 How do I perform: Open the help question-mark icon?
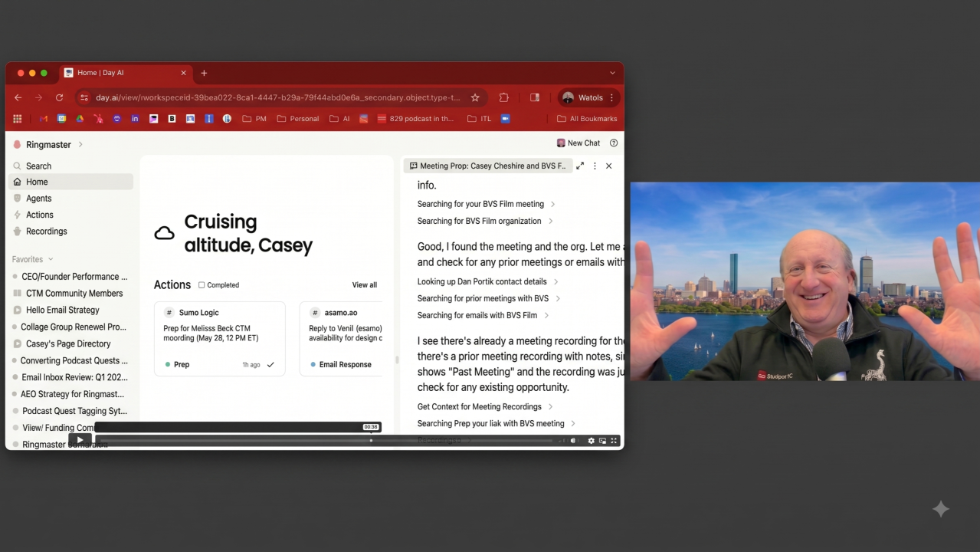pyautogui.click(x=614, y=143)
